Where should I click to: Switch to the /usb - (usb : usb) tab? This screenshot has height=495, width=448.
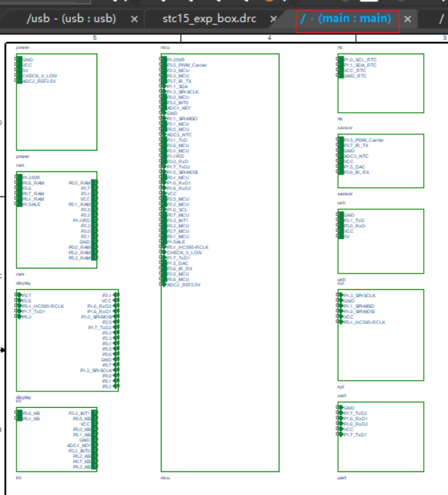(71, 19)
